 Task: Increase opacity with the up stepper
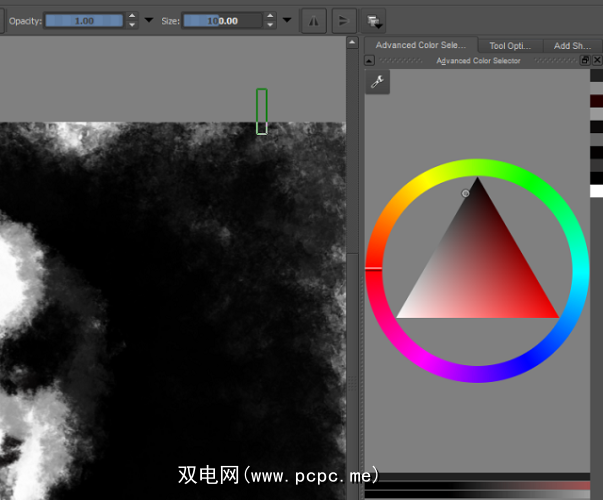pyautogui.click(x=132, y=16)
